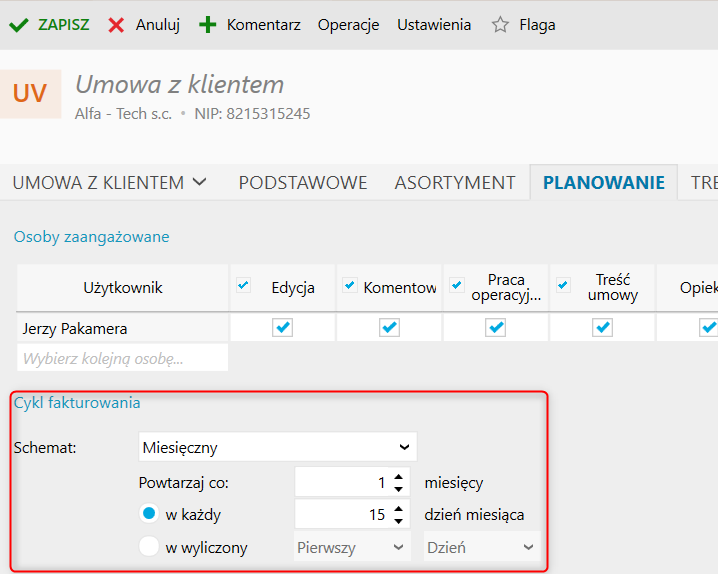Viewport: 718px width, 574px height.
Task: Click the green Zapisz checkmark icon
Action: (18, 25)
